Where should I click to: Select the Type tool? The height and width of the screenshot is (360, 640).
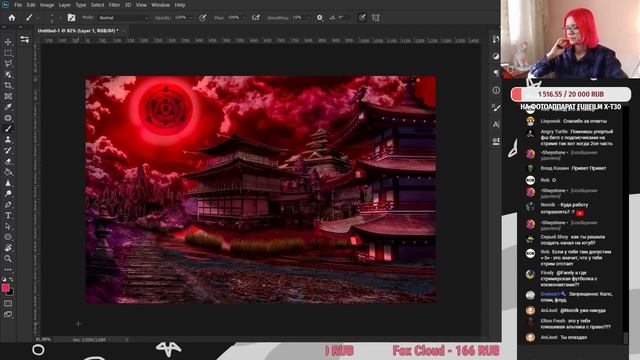pos(8,215)
